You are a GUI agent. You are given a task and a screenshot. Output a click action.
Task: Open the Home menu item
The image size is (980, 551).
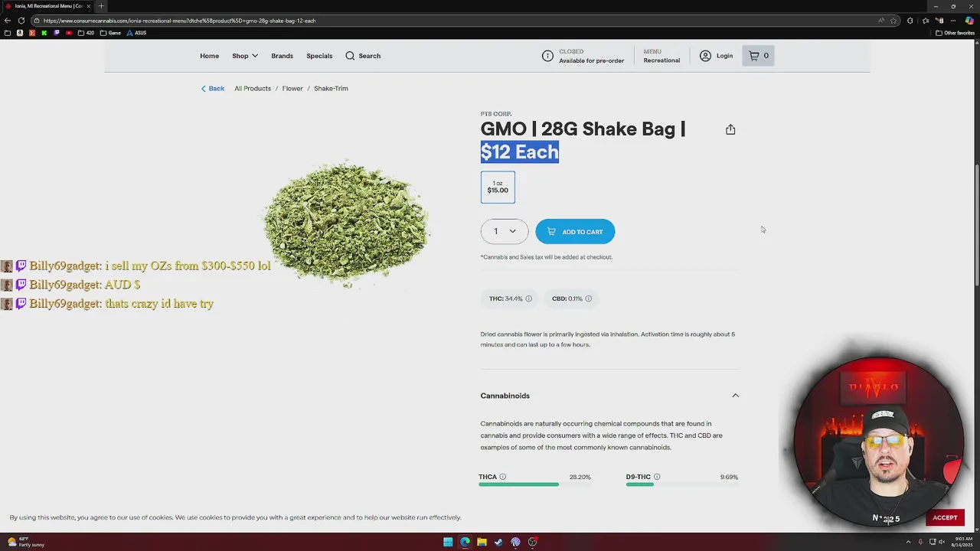click(x=209, y=56)
